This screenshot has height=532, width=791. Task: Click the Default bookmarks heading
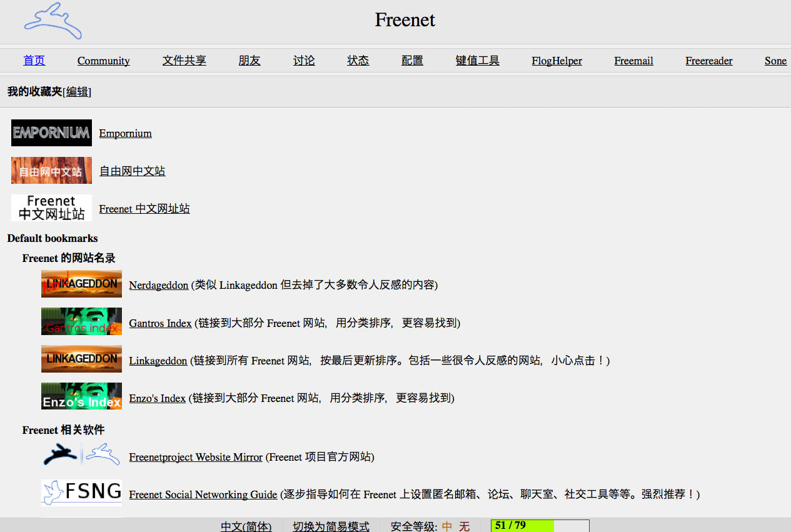click(53, 238)
